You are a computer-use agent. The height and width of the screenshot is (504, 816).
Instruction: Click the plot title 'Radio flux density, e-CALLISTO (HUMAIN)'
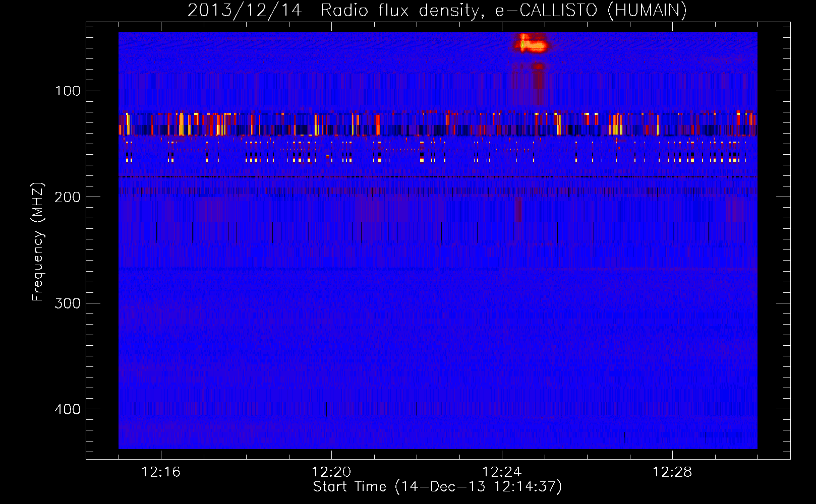(503, 10)
